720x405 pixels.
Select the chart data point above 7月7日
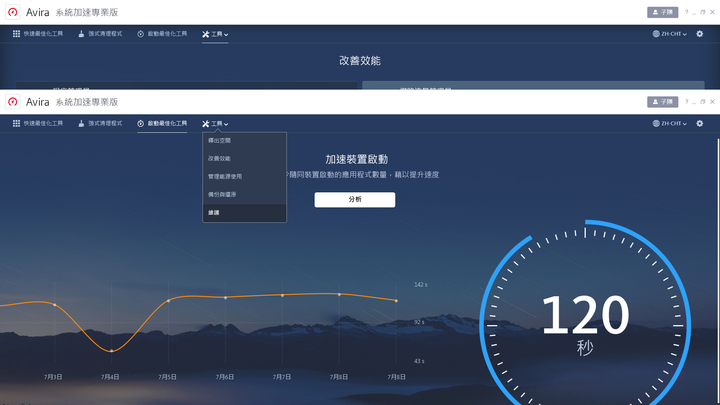coord(282,295)
